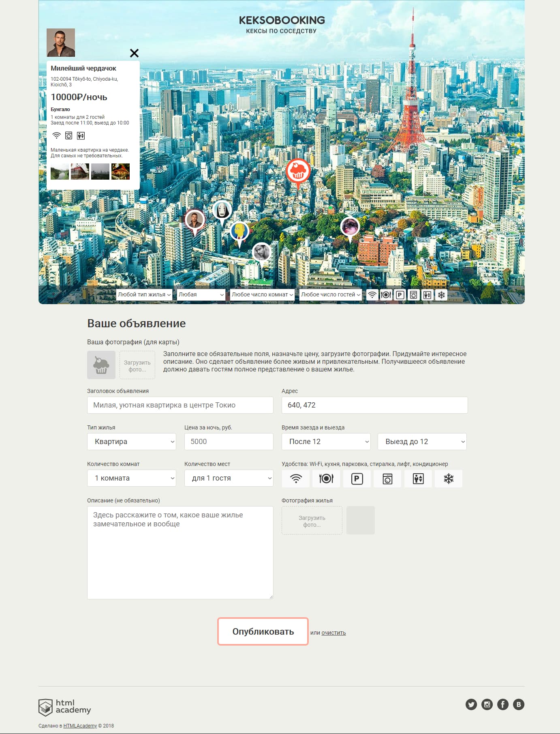Click avatar upload 'Загрузить фото' area

coord(137,365)
